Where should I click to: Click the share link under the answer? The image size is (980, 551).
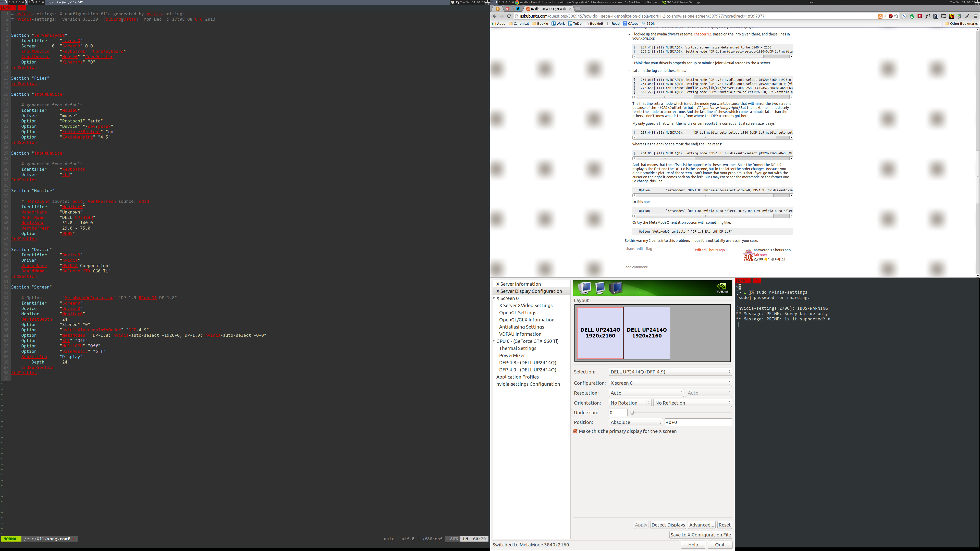(x=630, y=249)
